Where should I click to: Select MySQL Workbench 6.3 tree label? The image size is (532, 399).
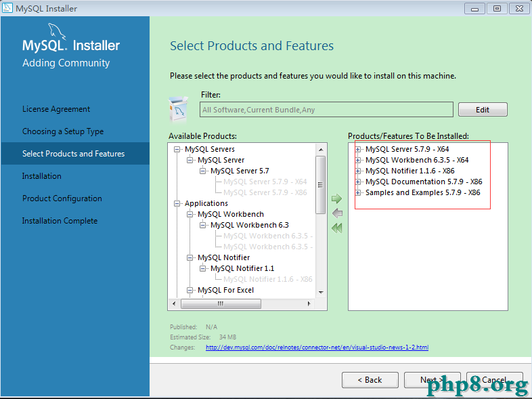tap(249, 225)
